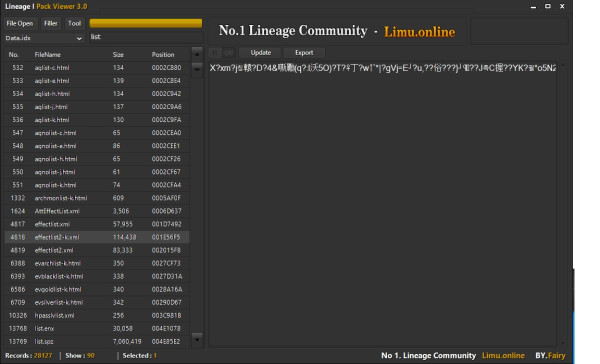Viewport: 600px width, 364px height.
Task: Click row number 4818
Action: click(18, 237)
